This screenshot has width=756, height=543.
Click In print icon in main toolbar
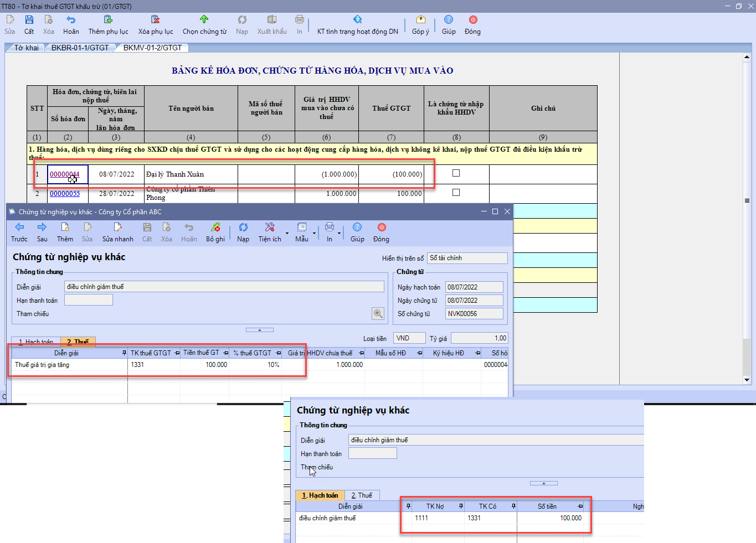pyautogui.click(x=300, y=20)
